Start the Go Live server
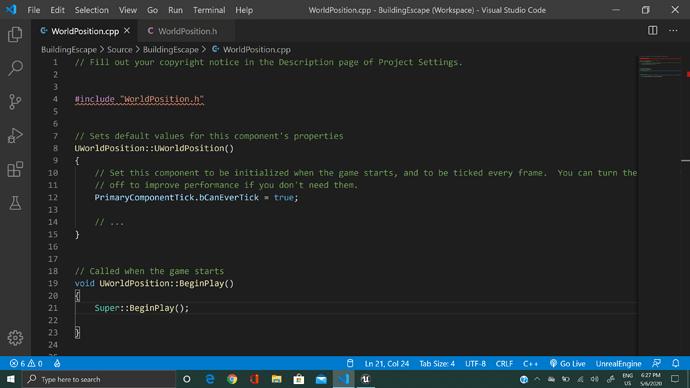The image size is (690, 388). tap(568, 363)
